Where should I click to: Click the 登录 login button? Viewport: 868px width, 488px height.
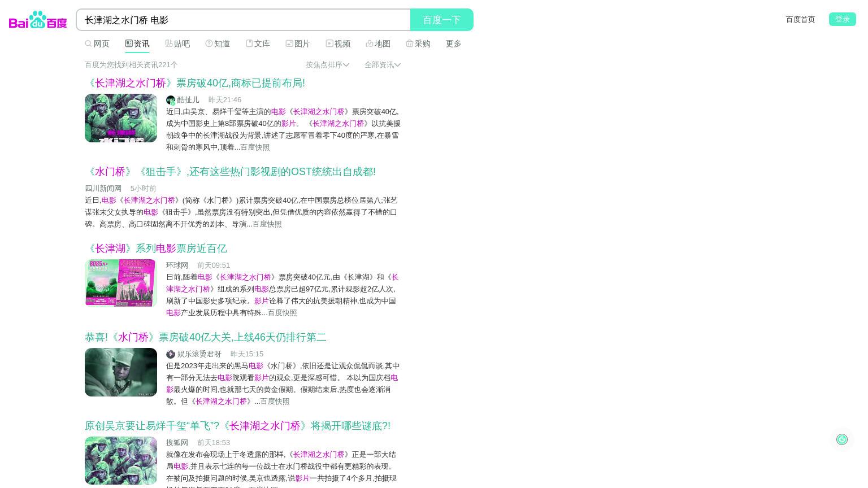tap(842, 19)
